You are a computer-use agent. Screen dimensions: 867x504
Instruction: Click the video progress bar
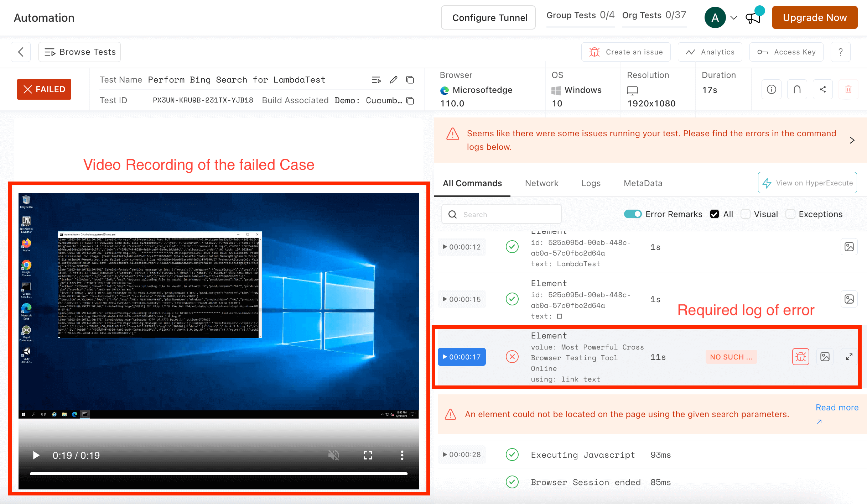pyautogui.click(x=218, y=473)
